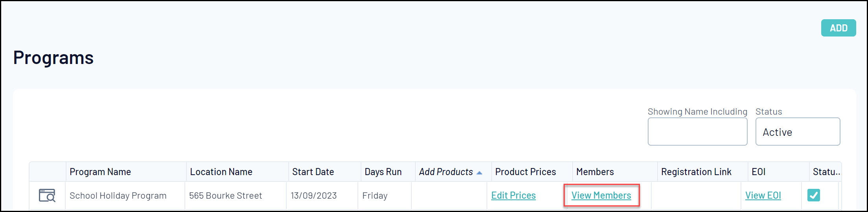
Task: Click the ADD button
Action: pyautogui.click(x=838, y=28)
